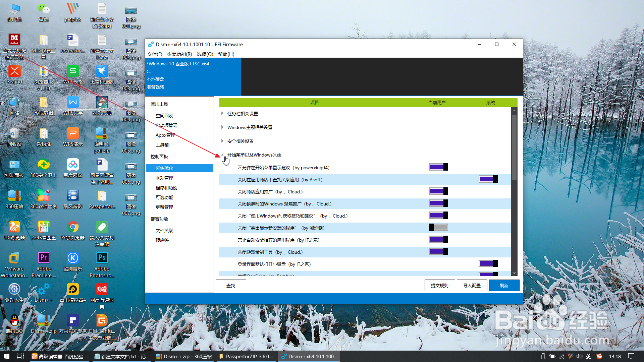644x362 pixels.
Task: Open the 选项(O) menu
Action: pyautogui.click(x=205, y=54)
